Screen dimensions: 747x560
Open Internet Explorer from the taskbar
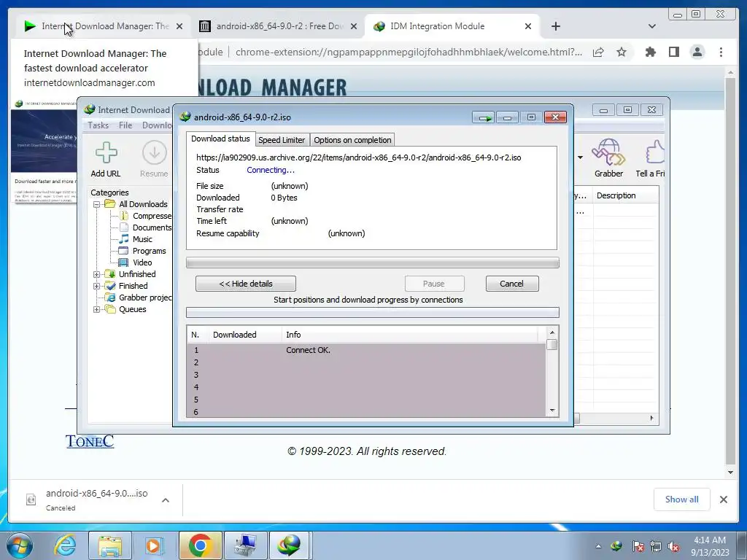65,545
